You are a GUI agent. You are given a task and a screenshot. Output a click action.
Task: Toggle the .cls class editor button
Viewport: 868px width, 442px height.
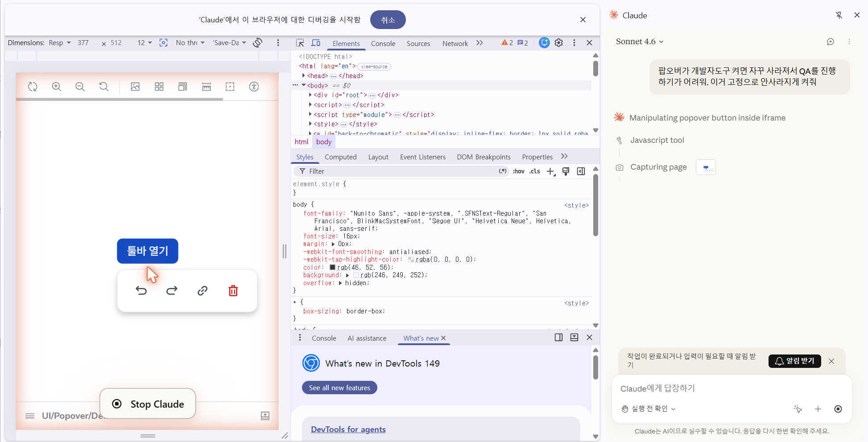point(535,171)
